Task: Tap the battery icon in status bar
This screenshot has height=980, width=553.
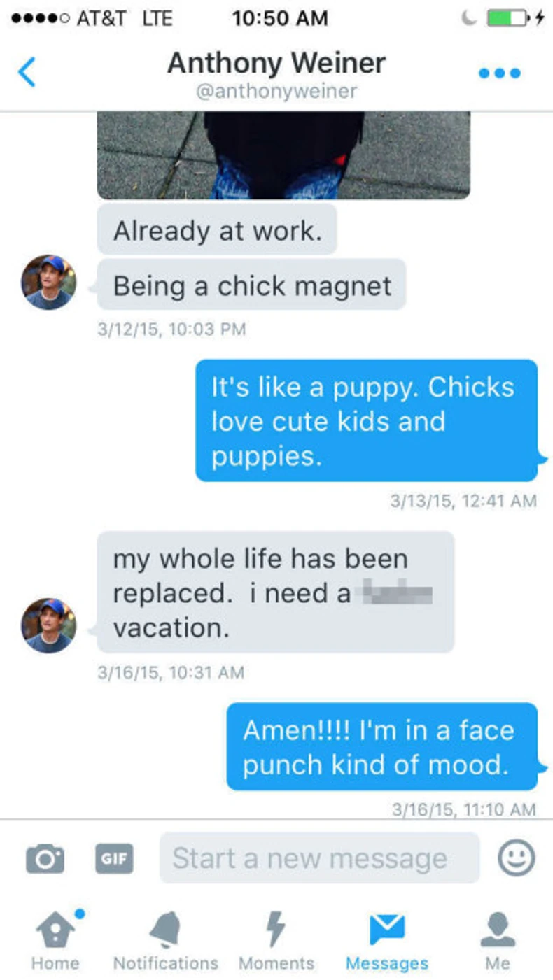Action: coord(507,19)
